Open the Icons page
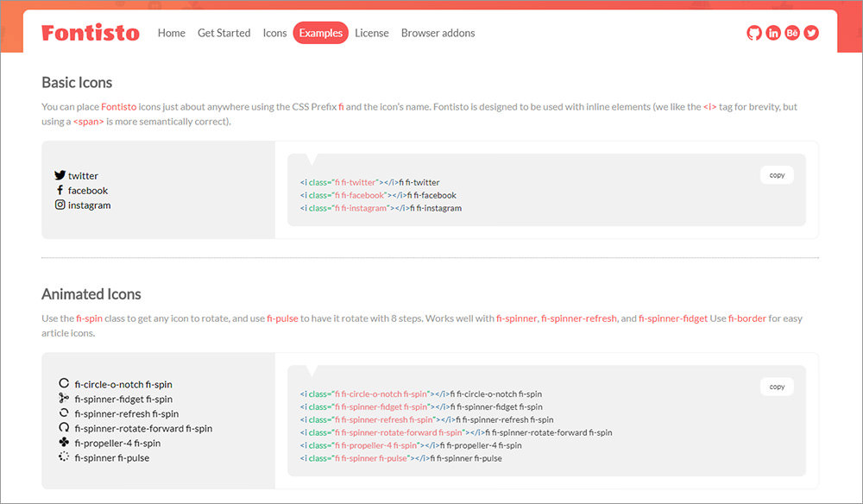The height and width of the screenshot is (504, 863). pos(274,33)
